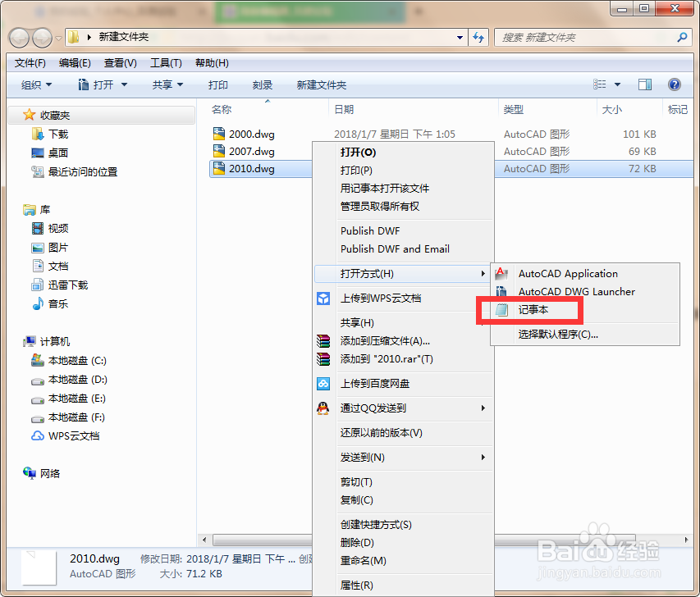Click the horizontal scrollbar right arrow
700x597 pixels.
[686, 540]
